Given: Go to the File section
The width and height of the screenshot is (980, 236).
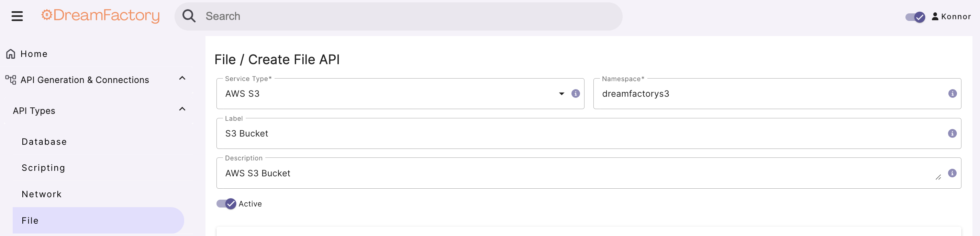Looking at the screenshot, I should (x=29, y=221).
